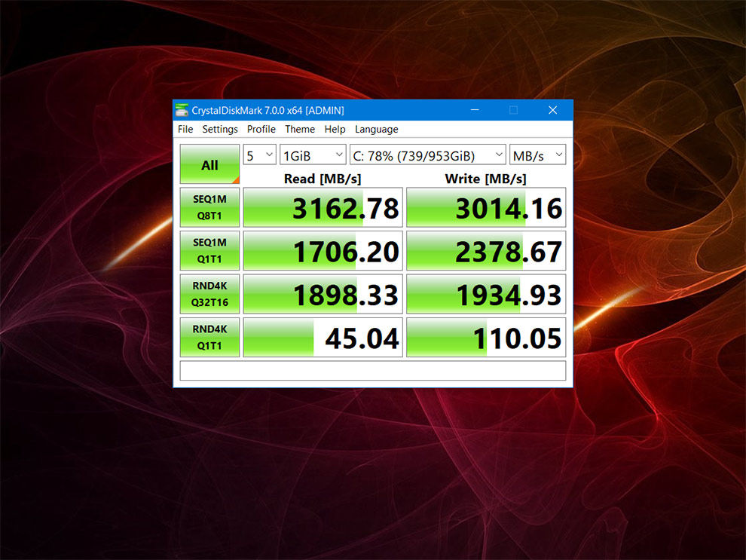Click the 3014.16 sequential write result

pos(486,207)
